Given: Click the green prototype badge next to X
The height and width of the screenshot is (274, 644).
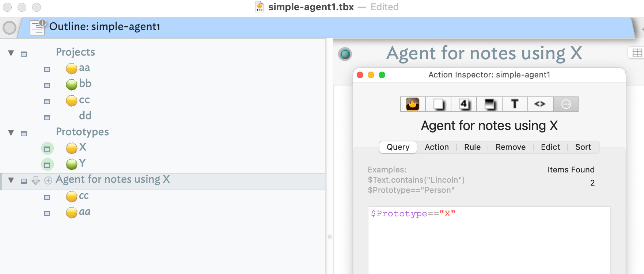Looking at the screenshot, I should click(47, 148).
